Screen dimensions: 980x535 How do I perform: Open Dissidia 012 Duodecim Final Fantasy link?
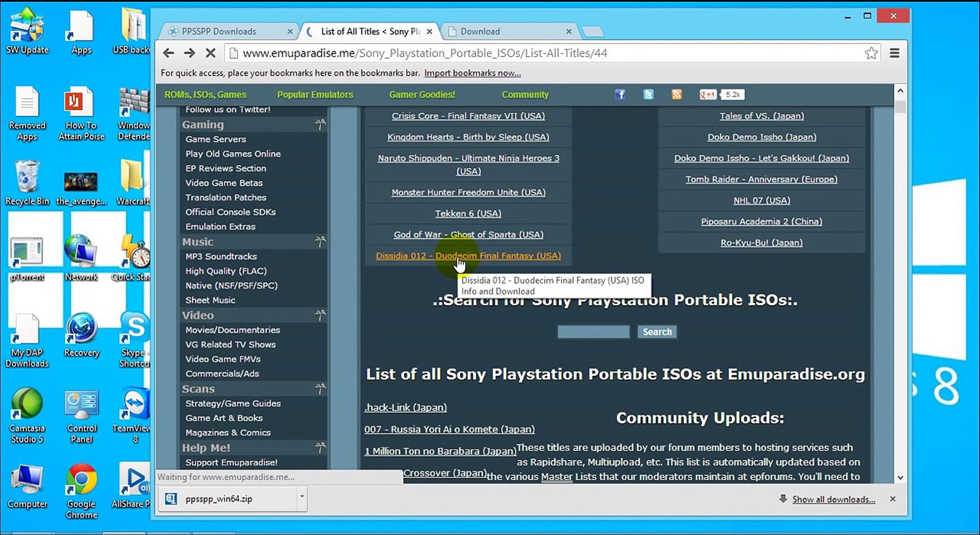468,256
